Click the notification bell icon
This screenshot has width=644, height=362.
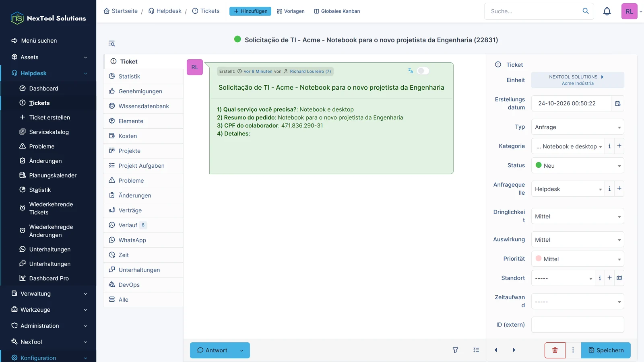[x=607, y=11]
